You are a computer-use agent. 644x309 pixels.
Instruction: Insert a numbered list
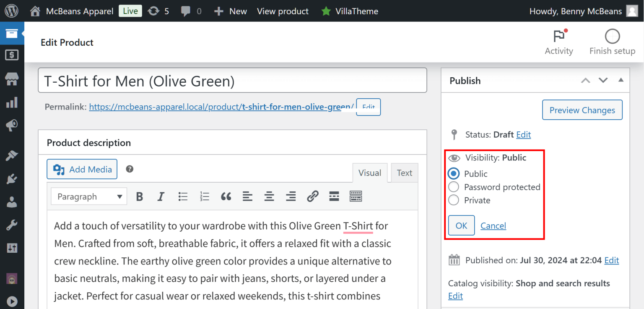204,196
